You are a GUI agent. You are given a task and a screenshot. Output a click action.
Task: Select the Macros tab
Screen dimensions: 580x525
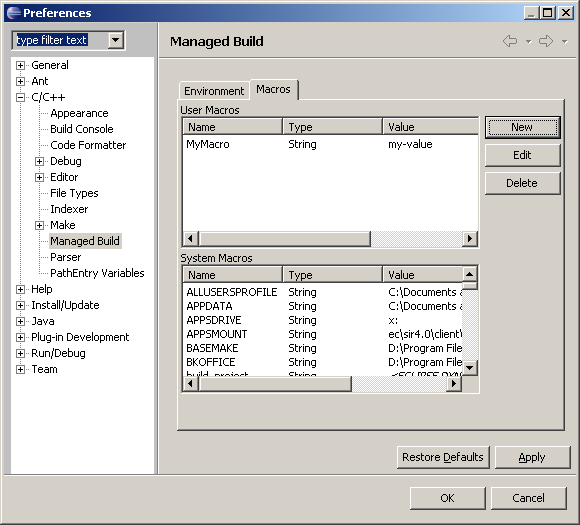(x=273, y=89)
